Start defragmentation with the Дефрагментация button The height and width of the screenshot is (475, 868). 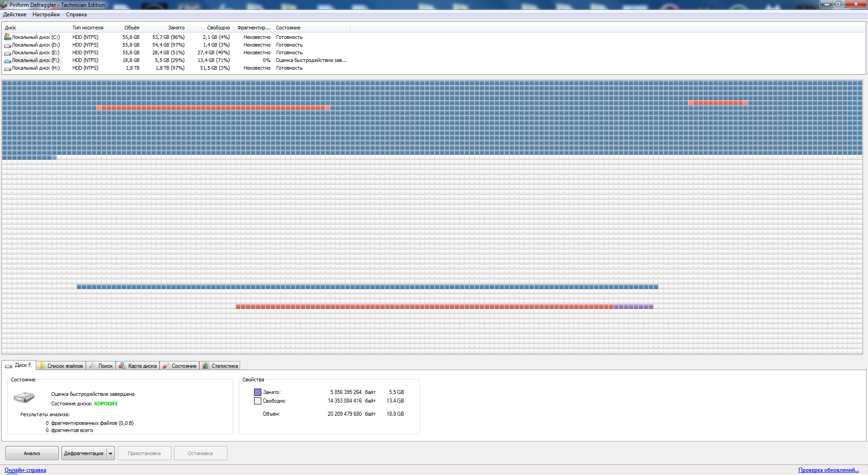[x=84, y=453]
